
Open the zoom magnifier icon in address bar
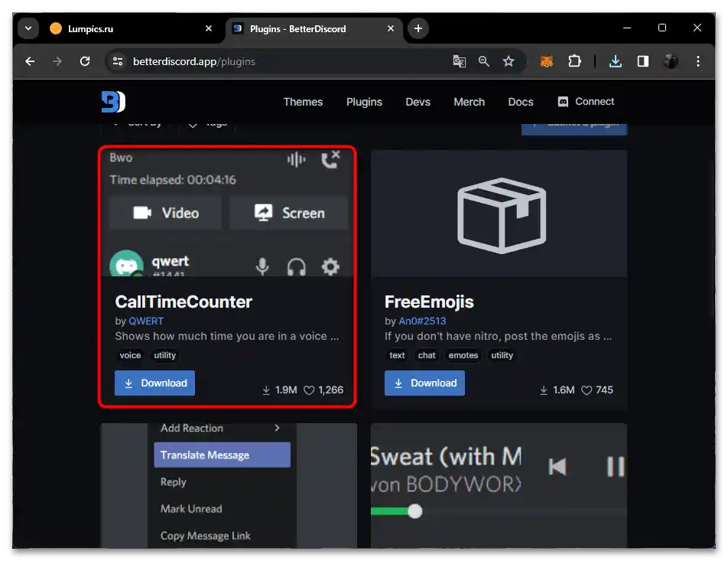[x=484, y=61]
